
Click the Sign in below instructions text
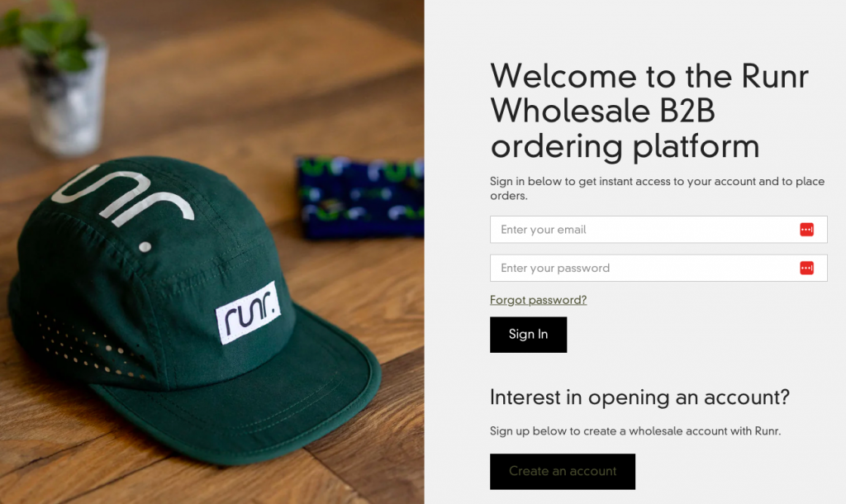[657, 188]
